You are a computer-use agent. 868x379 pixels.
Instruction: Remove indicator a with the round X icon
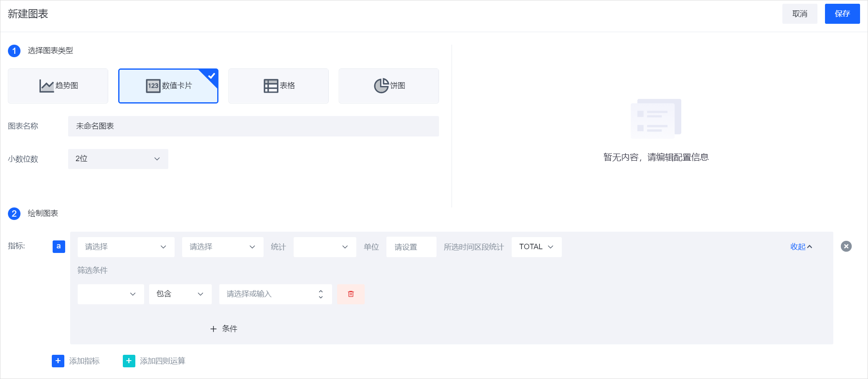pos(846,246)
